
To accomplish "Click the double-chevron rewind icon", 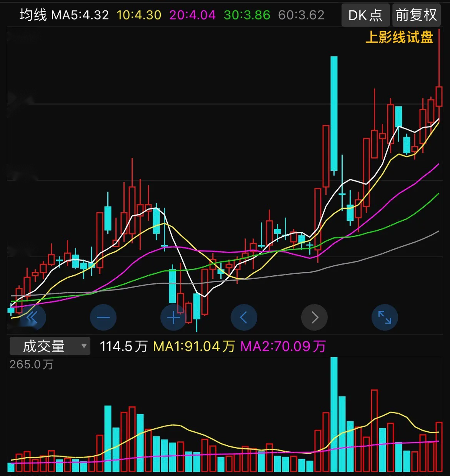I will pos(33,317).
